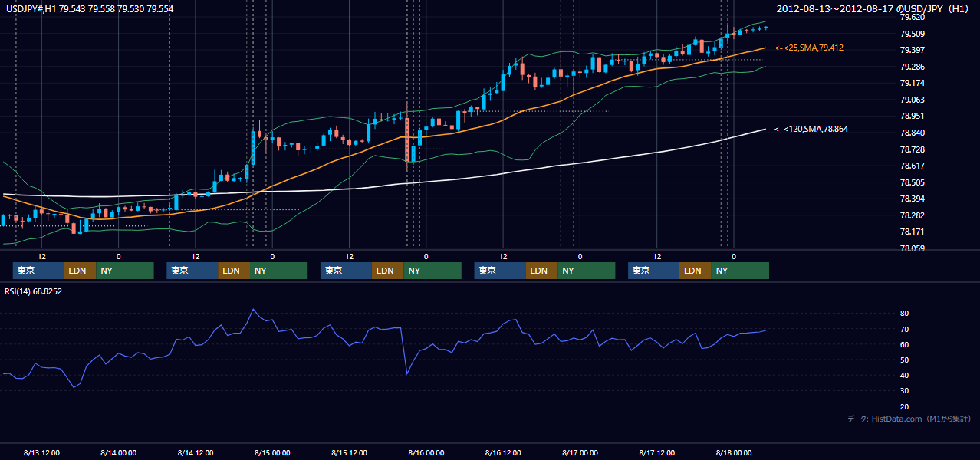Image resolution: width=980 pixels, height=460 pixels.
Task: Select the 8/14 00:00 time label
Action: [118, 452]
